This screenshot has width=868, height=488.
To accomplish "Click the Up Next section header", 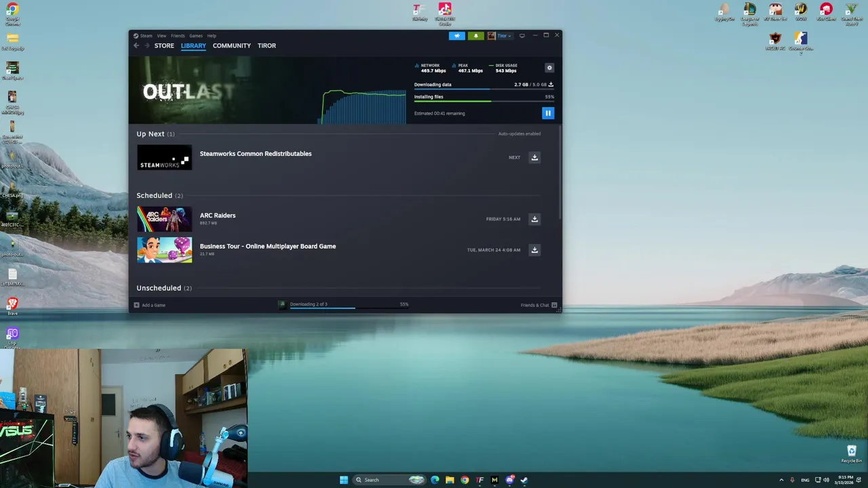I will click(155, 134).
